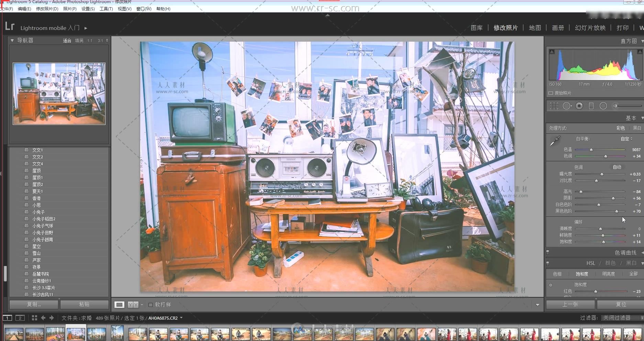Adjust the 曝光度 slider
The width and height of the screenshot is (644, 341).
coord(602,174)
